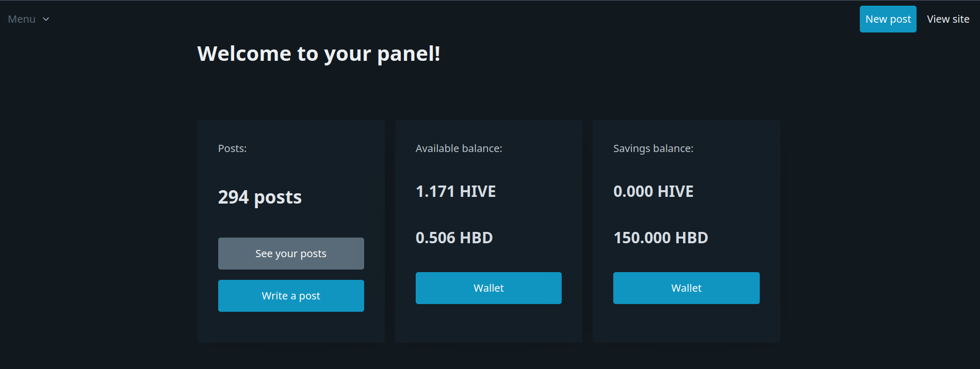Open the View site link
The height and width of the screenshot is (369, 980).
(x=948, y=19)
